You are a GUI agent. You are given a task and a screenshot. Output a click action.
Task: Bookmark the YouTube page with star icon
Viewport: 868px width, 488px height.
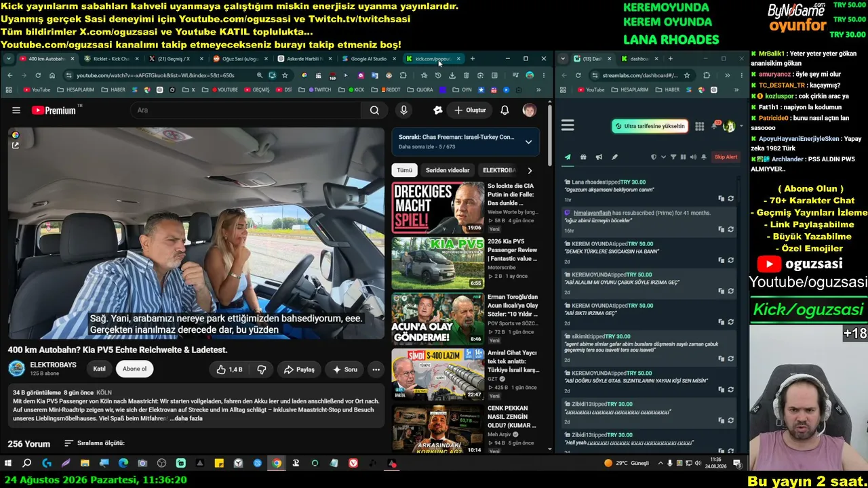pyautogui.click(x=285, y=75)
